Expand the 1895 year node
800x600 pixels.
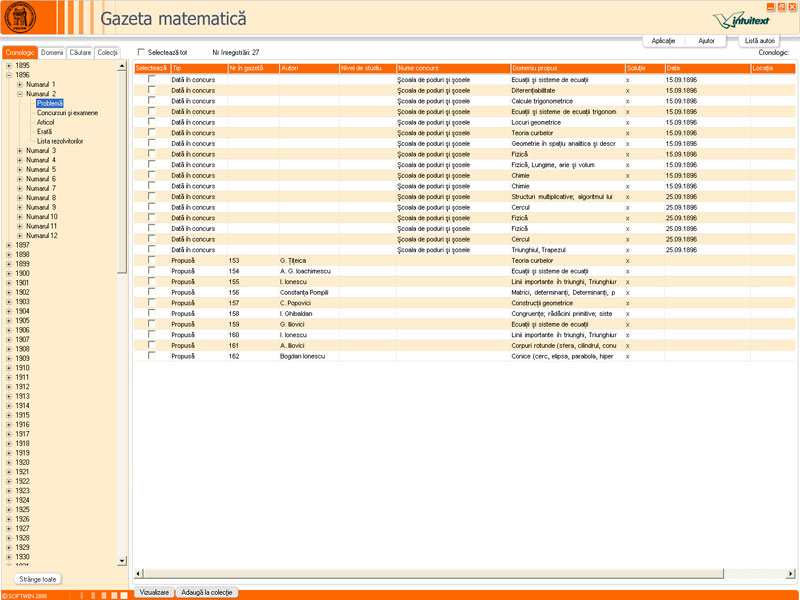[9, 66]
